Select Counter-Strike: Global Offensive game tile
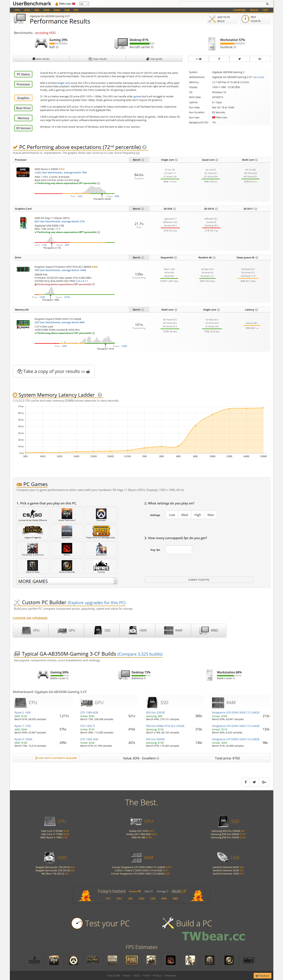Screen dimensions: 283x980 coord(33,514)
